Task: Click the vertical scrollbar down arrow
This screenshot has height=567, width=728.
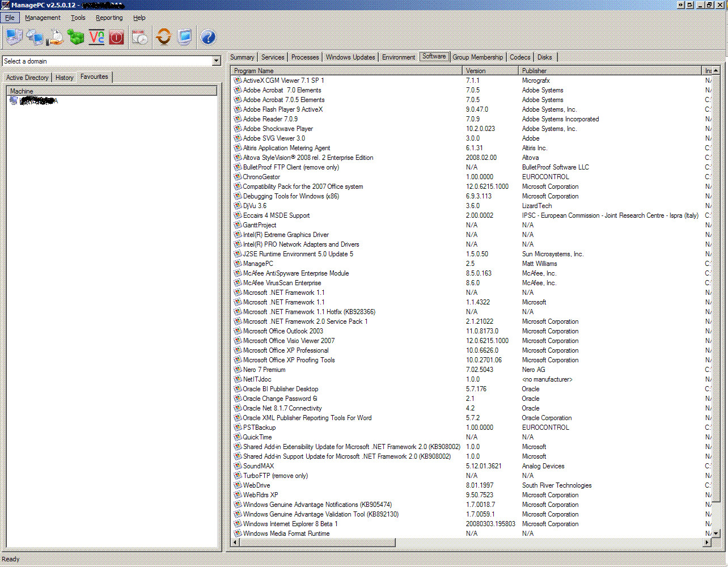Action: click(x=716, y=534)
